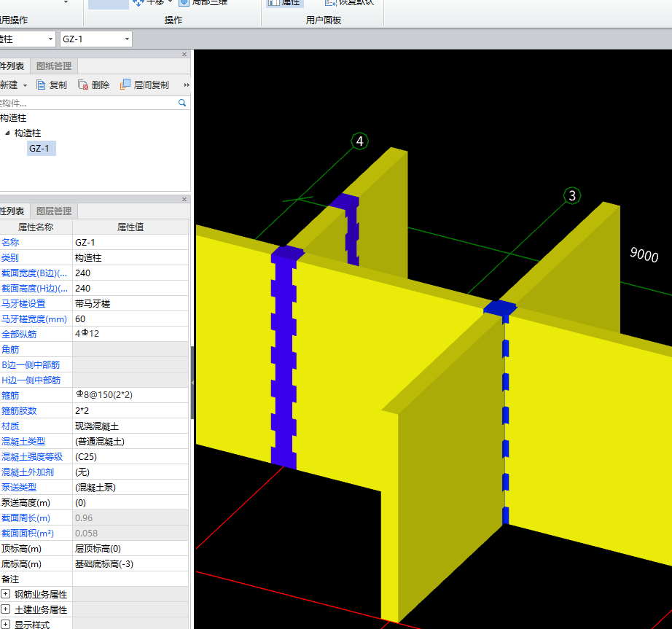This screenshot has width=672, height=629.
Task: Click the 类别 value 构造柱 cell
Action: pos(130,257)
